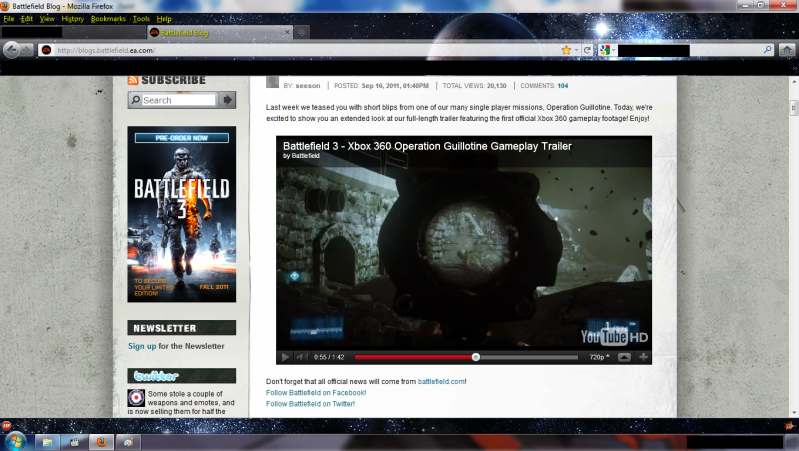Image resolution: width=799 pixels, height=451 pixels.
Task: Go to the home page via house icon
Action: (x=787, y=50)
